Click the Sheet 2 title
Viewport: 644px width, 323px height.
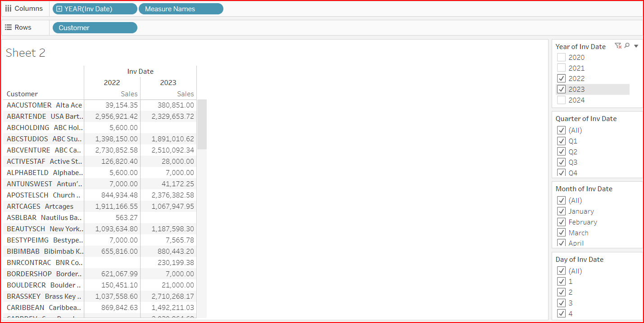coord(26,53)
